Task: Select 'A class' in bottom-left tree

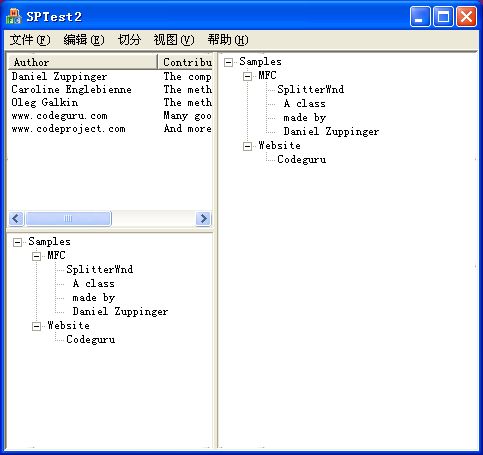Action: click(93, 284)
